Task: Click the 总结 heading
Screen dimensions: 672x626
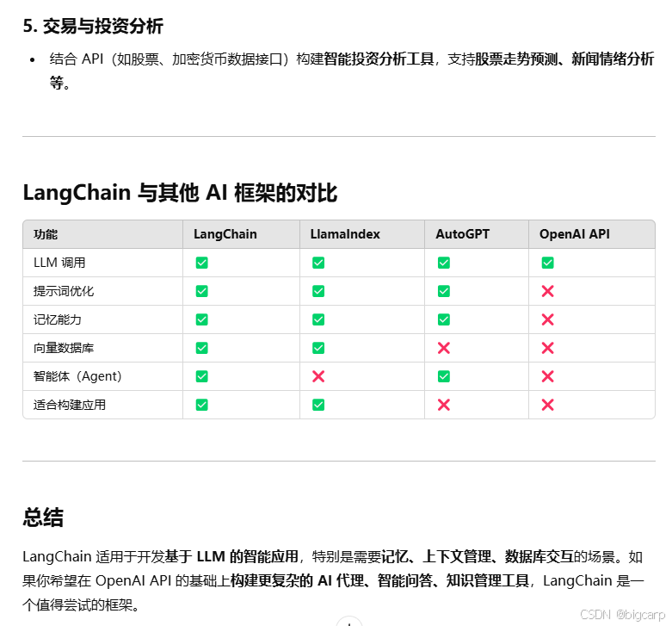Action: point(43,518)
